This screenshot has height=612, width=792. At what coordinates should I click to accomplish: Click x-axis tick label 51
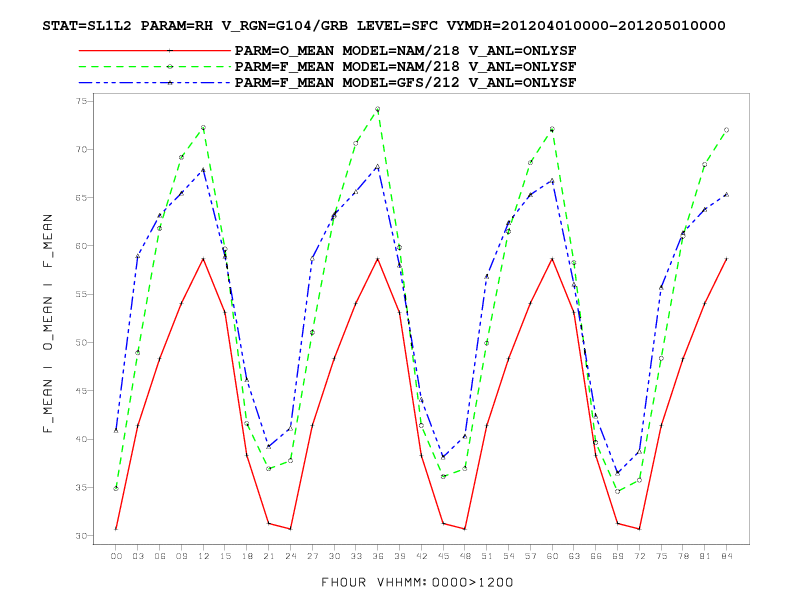coord(486,556)
